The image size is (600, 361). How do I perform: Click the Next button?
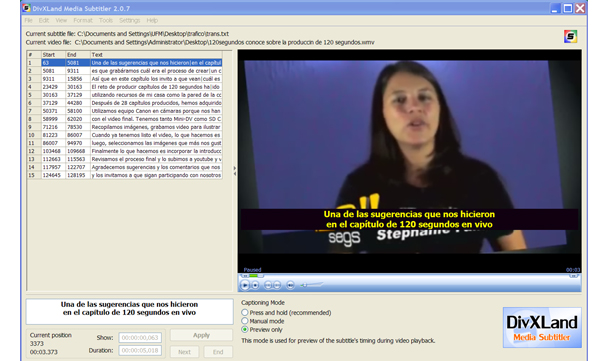(x=184, y=352)
